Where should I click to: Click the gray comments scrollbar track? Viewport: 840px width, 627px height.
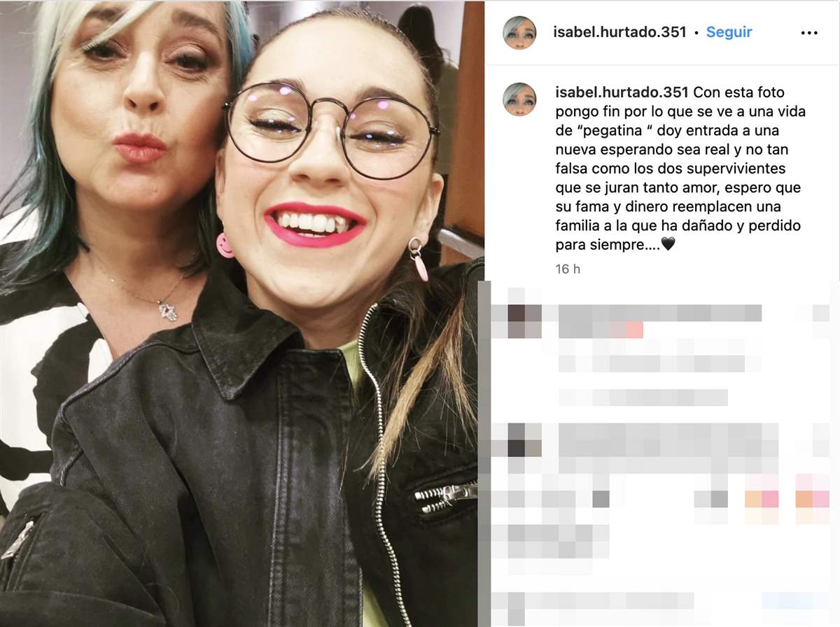484,453
